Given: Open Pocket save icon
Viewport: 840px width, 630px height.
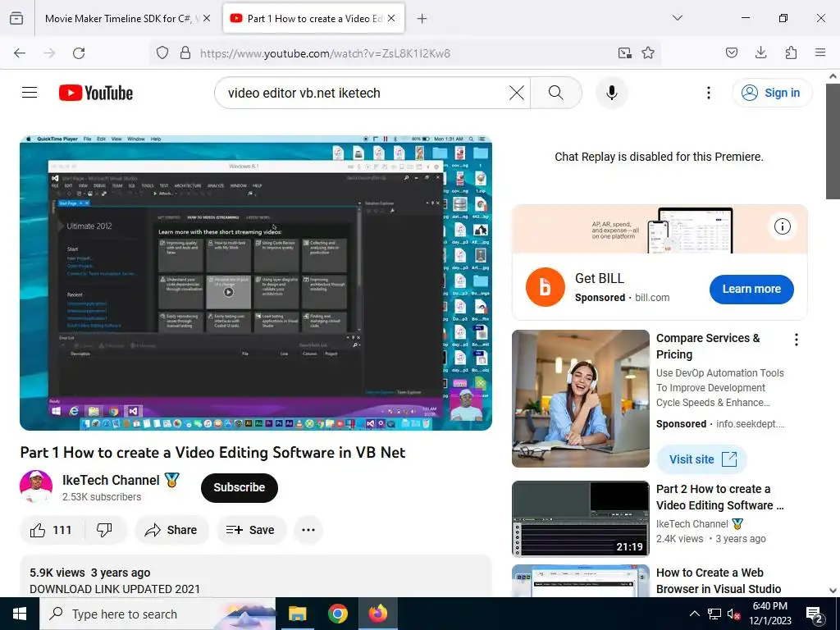Looking at the screenshot, I should click(731, 52).
